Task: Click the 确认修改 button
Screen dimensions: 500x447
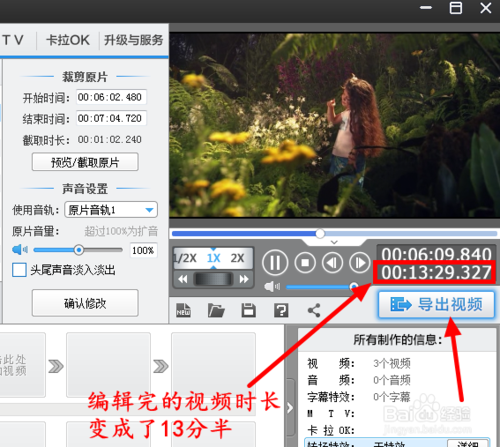Action: pos(85,303)
